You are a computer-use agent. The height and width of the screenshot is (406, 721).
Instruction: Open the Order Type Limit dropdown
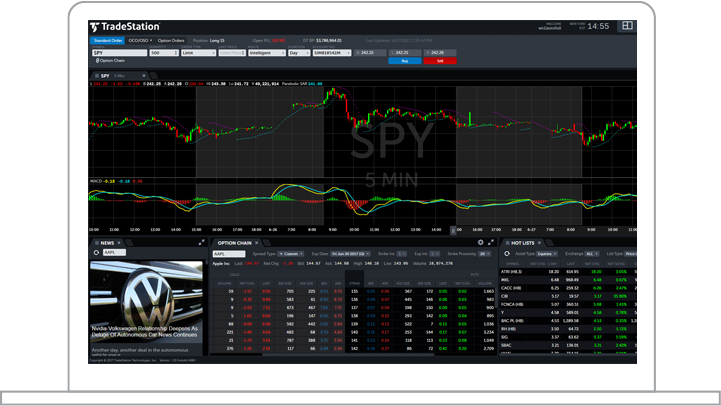click(x=198, y=53)
